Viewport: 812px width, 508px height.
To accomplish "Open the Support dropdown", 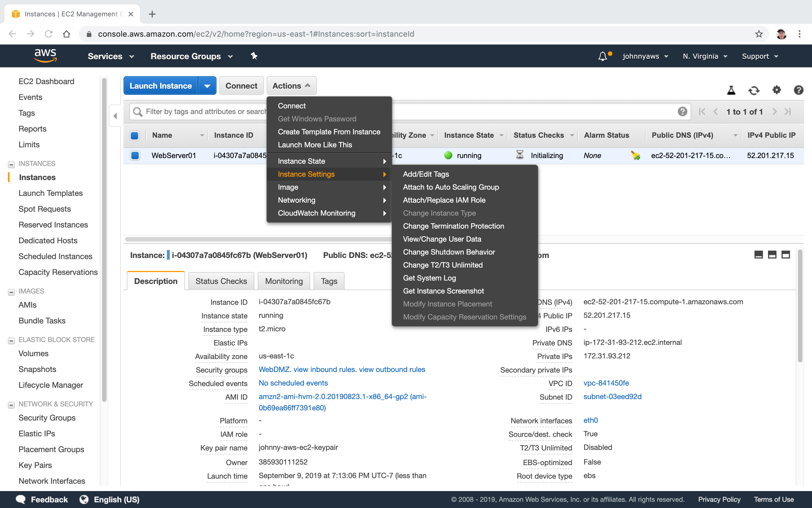I will tap(760, 56).
